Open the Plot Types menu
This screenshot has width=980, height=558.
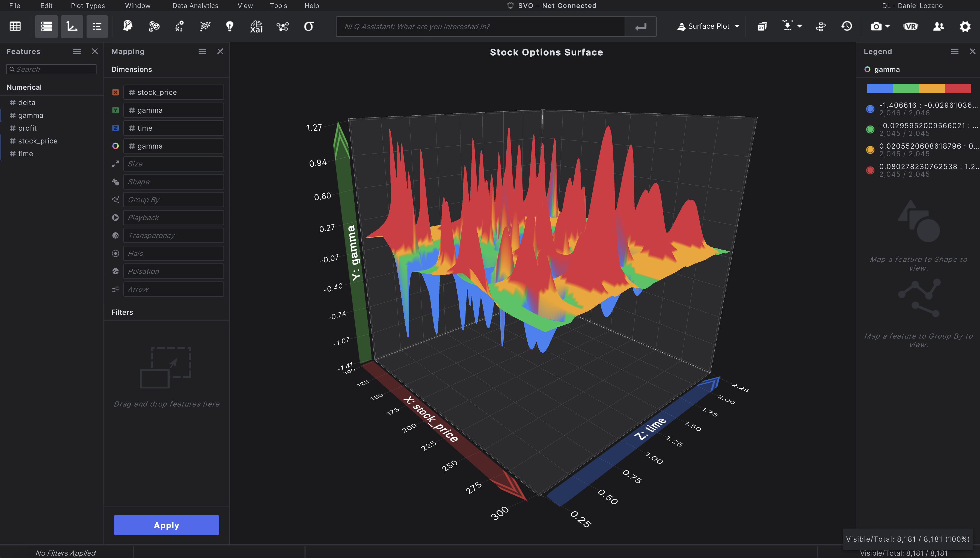pyautogui.click(x=87, y=5)
